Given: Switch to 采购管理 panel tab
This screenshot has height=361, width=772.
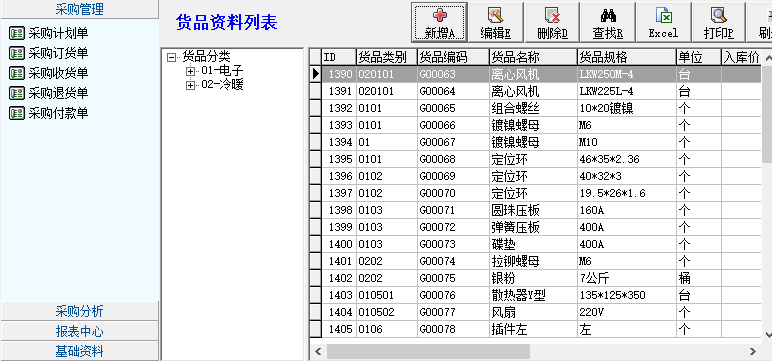Looking at the screenshot, I should 79,9.
